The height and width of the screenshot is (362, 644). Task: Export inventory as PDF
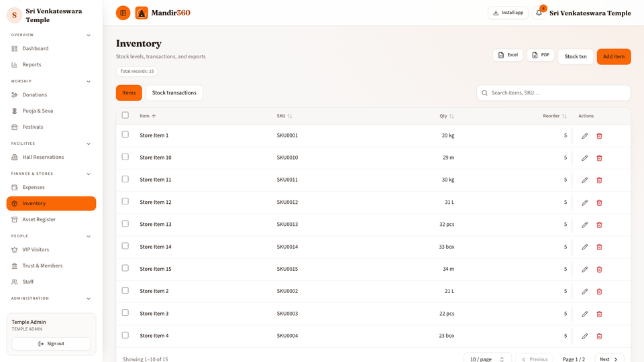(x=541, y=55)
